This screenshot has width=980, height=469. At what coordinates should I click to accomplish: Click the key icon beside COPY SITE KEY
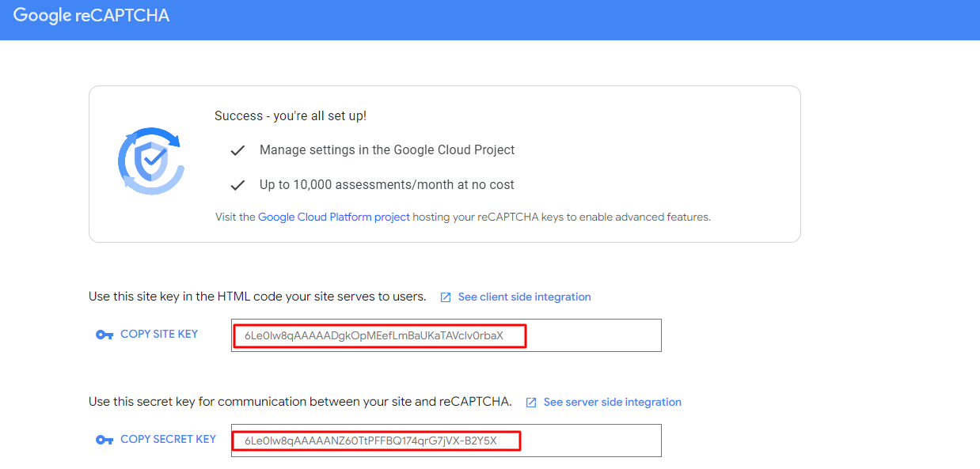(104, 335)
